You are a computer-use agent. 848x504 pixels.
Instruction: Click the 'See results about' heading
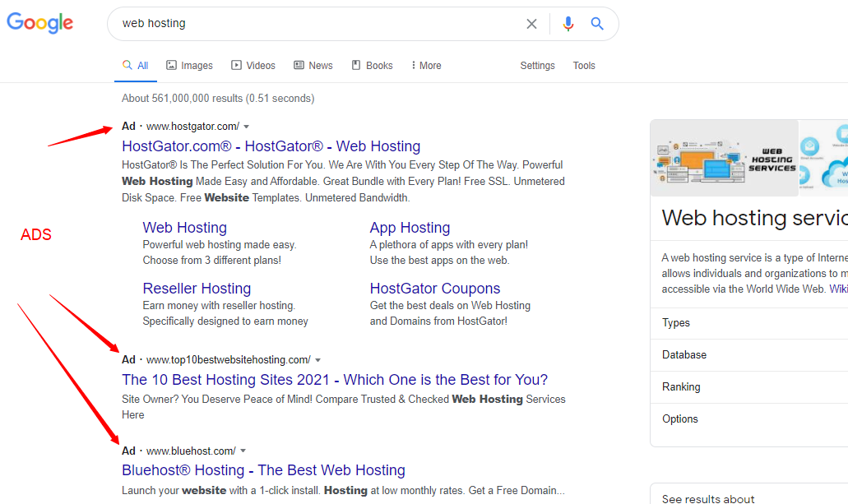[708, 498]
